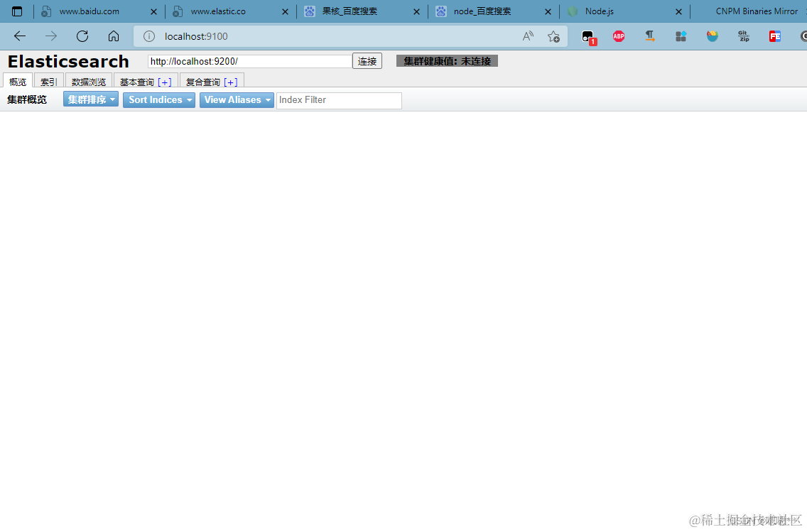Screen dimensions: 807x532
Task: Click the Elasticsearch title heading
Action: coord(68,62)
